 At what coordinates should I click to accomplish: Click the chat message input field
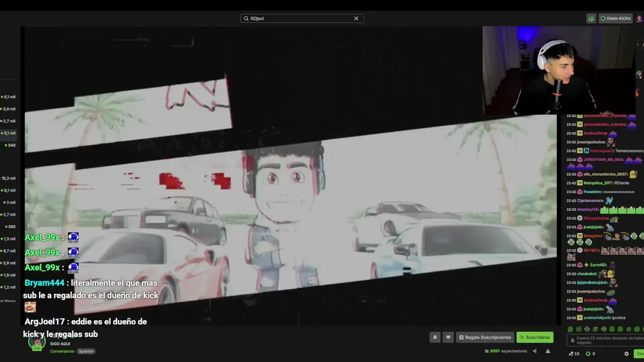[605, 340]
